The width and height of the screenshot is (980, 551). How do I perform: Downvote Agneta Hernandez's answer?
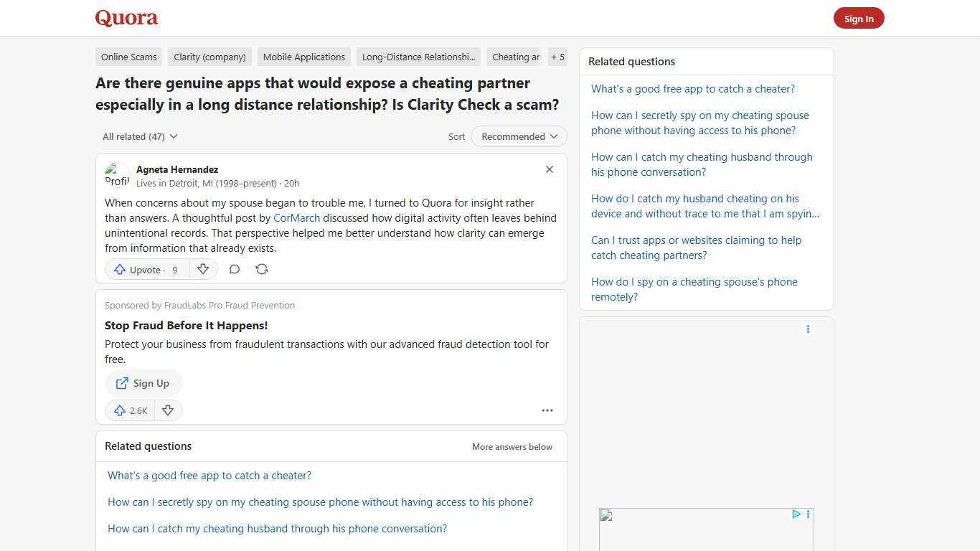[x=203, y=269]
